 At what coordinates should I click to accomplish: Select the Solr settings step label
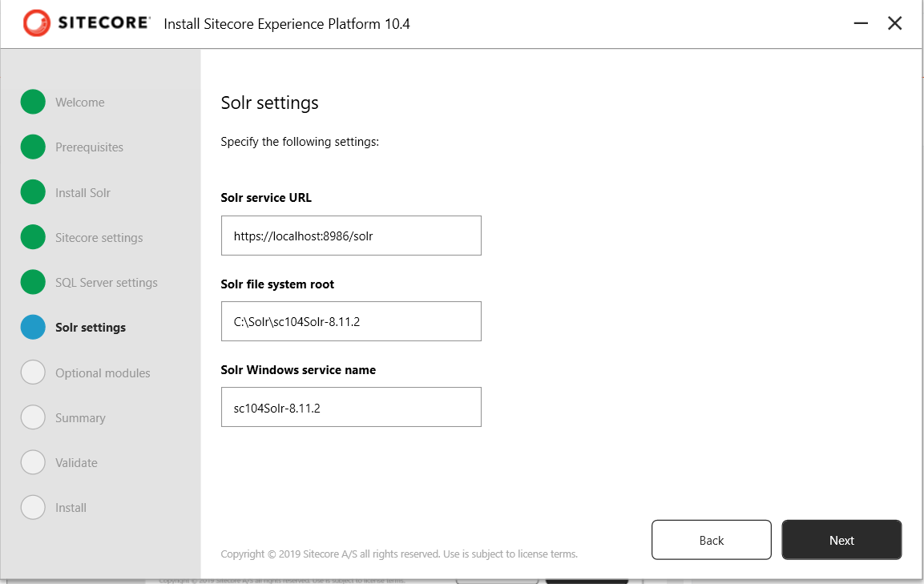[x=91, y=328]
